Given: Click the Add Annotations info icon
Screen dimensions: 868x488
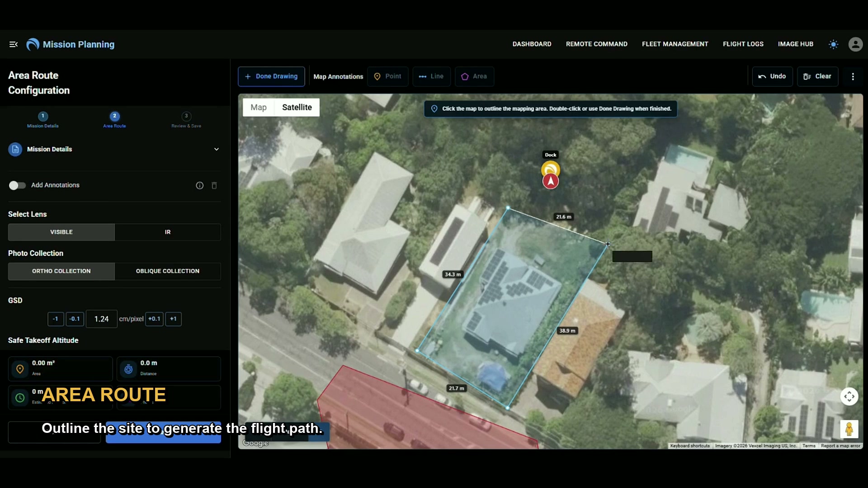Looking at the screenshot, I should point(199,186).
